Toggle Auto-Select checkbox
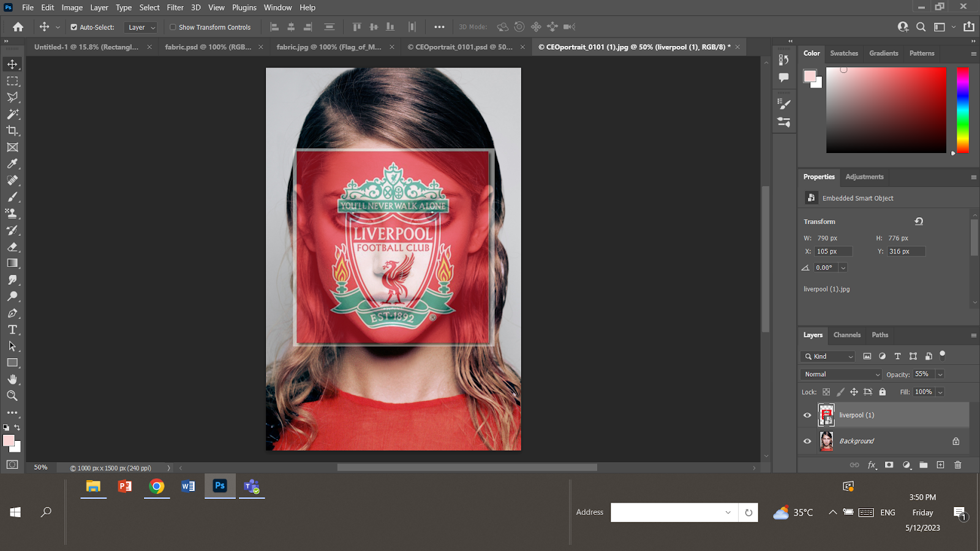The image size is (980, 551). [x=73, y=27]
